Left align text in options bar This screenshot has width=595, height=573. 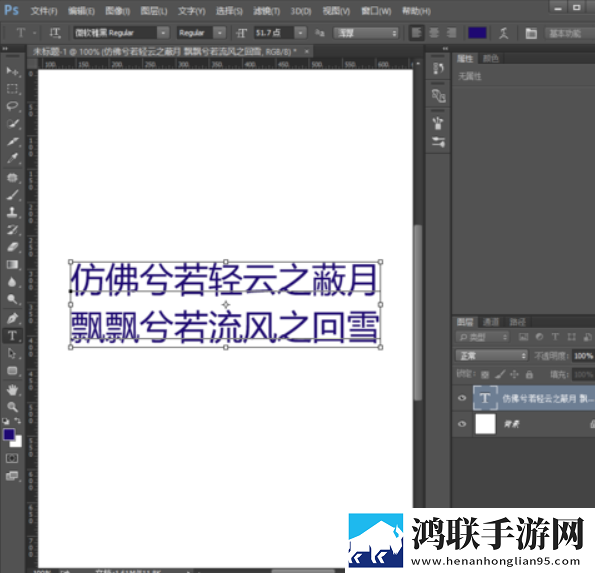tap(416, 33)
